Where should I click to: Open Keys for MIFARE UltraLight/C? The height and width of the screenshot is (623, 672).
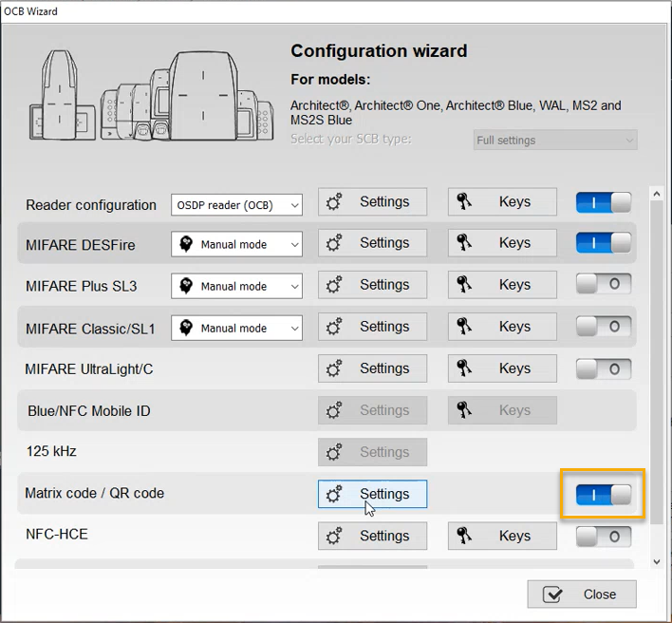point(502,368)
